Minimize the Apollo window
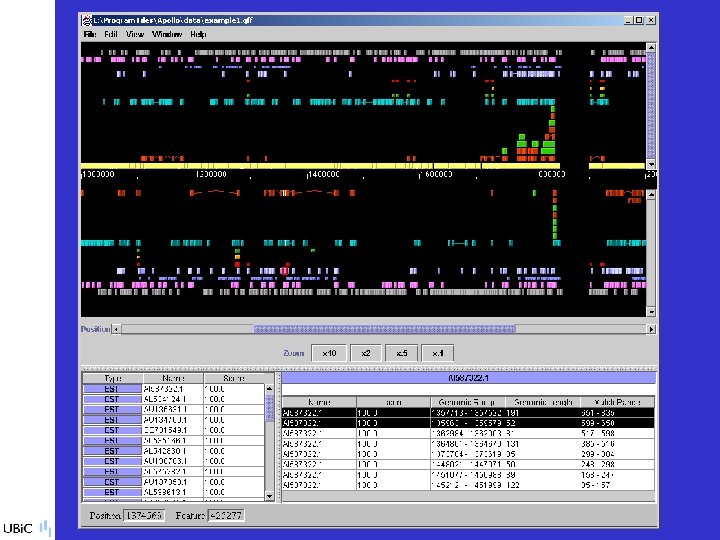The width and height of the screenshot is (720, 540). [629, 20]
